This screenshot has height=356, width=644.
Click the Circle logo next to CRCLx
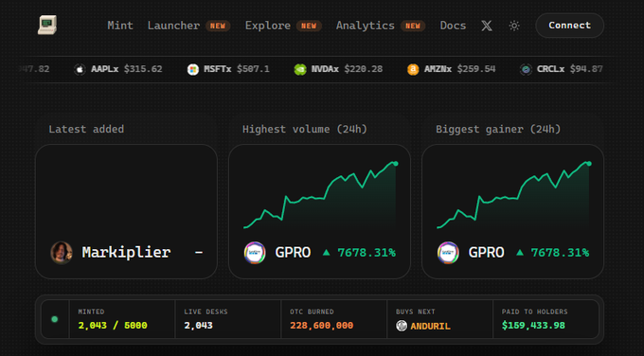click(x=526, y=69)
